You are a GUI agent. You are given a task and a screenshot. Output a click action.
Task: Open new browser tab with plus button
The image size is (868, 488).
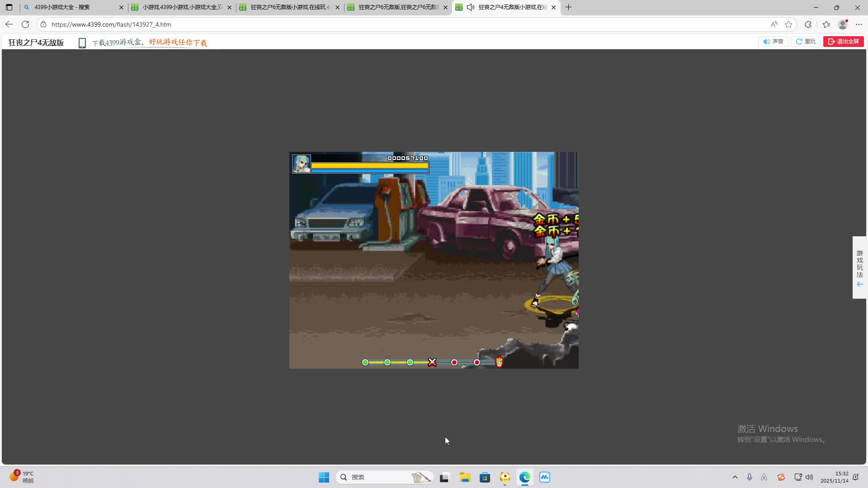tap(568, 7)
